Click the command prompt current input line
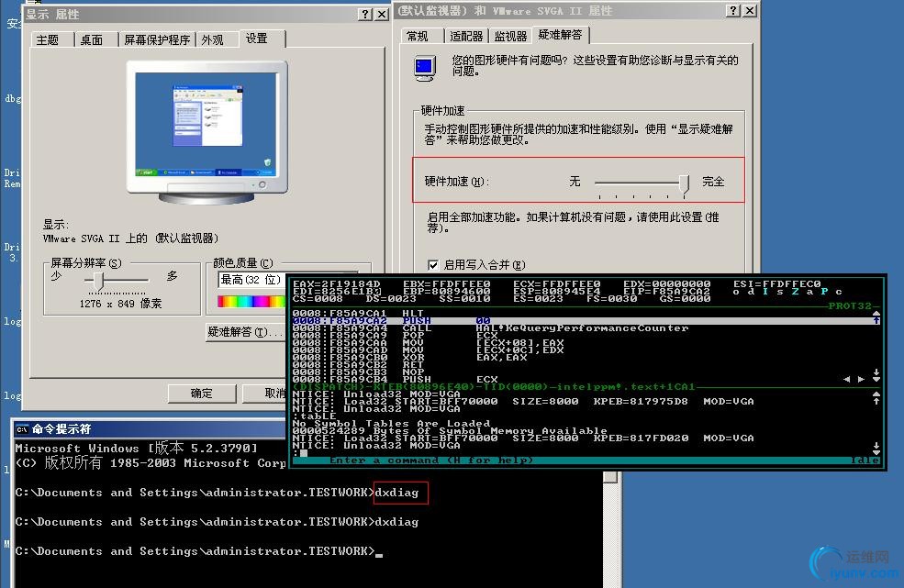The width and height of the screenshot is (904, 588). tap(199, 551)
